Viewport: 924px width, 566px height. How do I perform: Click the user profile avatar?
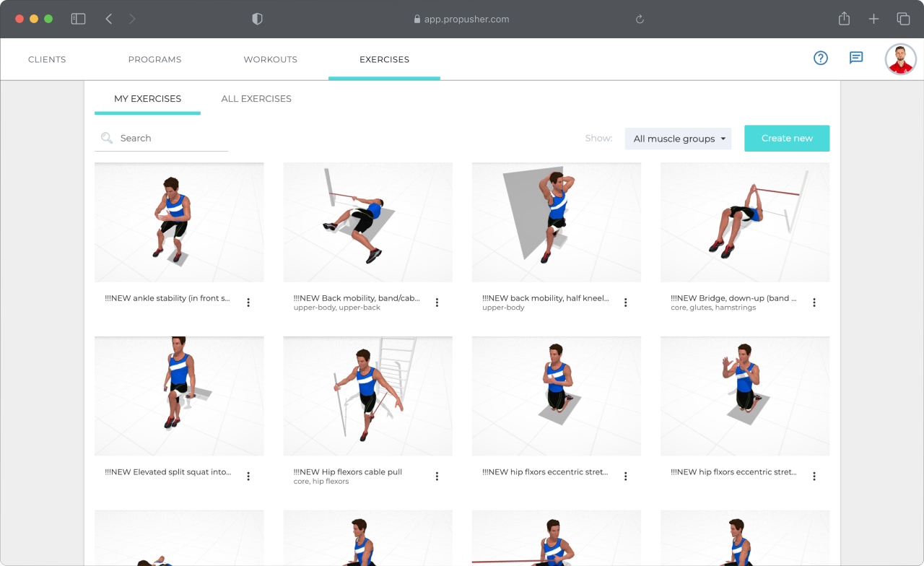click(900, 59)
